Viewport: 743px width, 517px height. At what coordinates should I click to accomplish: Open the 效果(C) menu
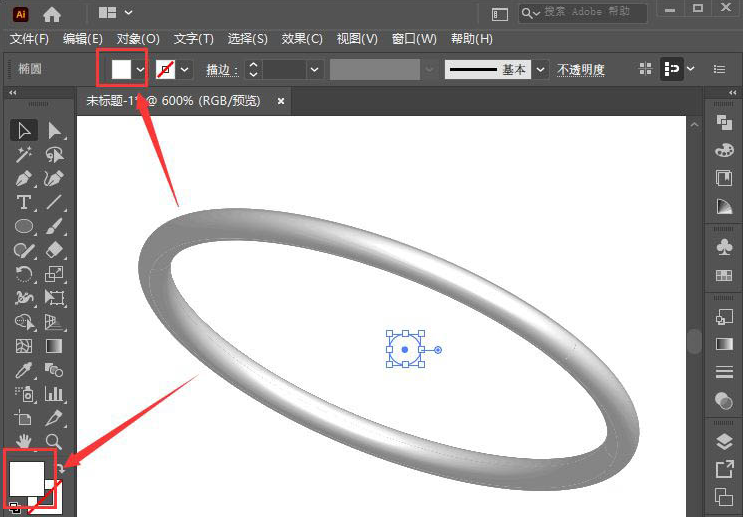pyautogui.click(x=302, y=39)
